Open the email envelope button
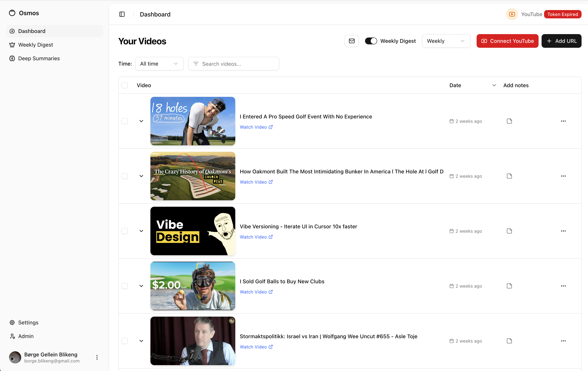 (x=352, y=41)
